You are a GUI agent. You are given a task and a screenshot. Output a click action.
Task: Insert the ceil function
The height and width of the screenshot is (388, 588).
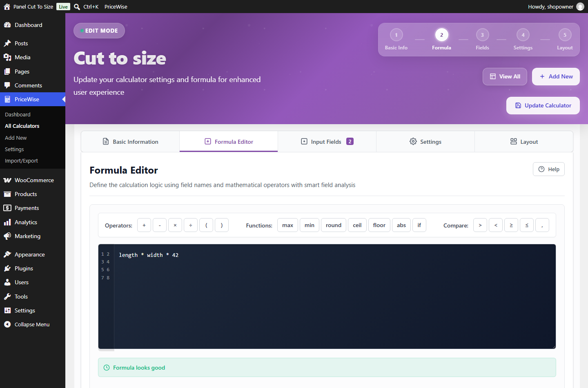[357, 225]
